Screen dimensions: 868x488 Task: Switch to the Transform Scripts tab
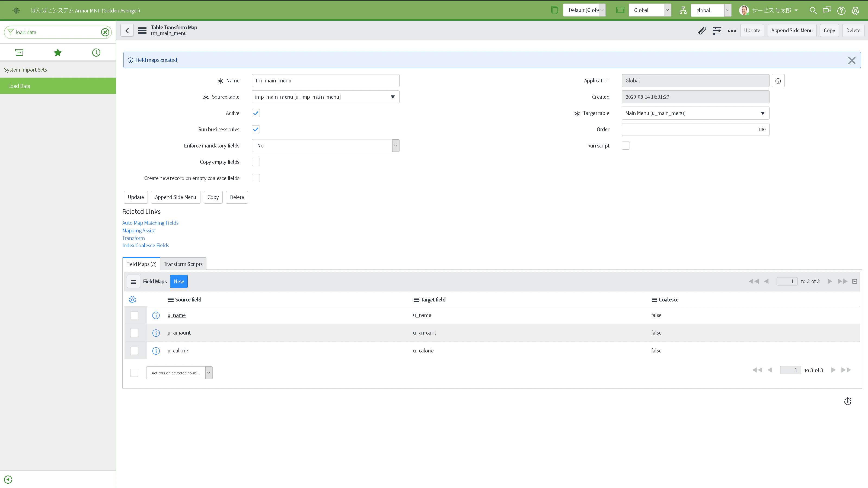pos(183,264)
